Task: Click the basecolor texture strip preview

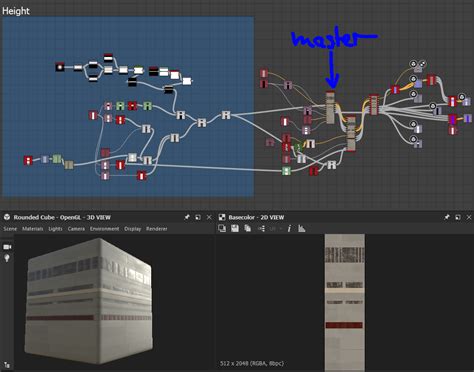Action: [345, 302]
